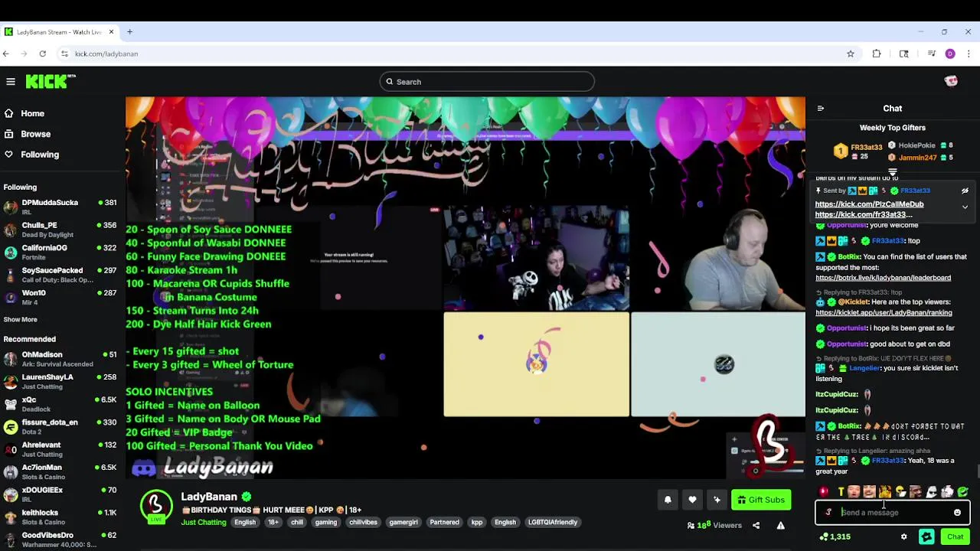Click the Kick logo
Image resolution: width=980 pixels, height=551 pixels.
51,81
